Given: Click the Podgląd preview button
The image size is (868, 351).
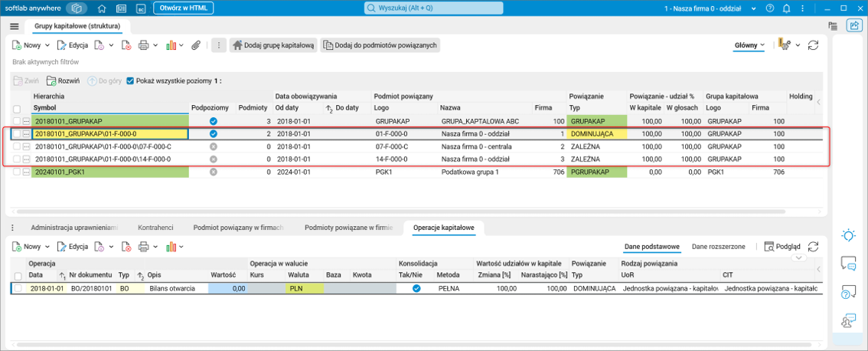Looking at the screenshot, I should [783, 246].
